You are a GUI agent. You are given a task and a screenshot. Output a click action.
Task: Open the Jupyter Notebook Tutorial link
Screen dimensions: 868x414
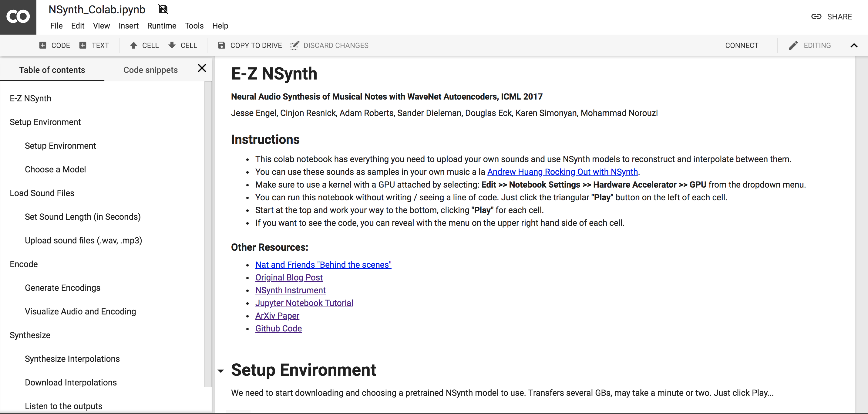point(304,303)
